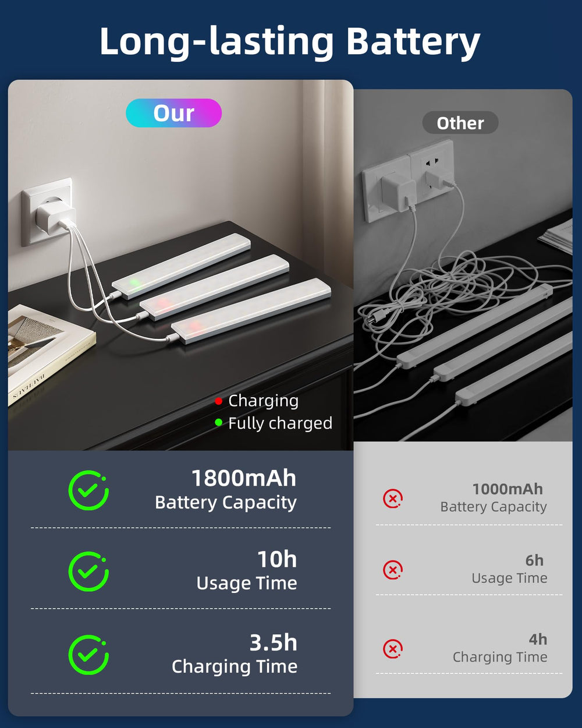
Task: Click the green checkmark beside 3.5h Charging Time
Action: click(88, 655)
